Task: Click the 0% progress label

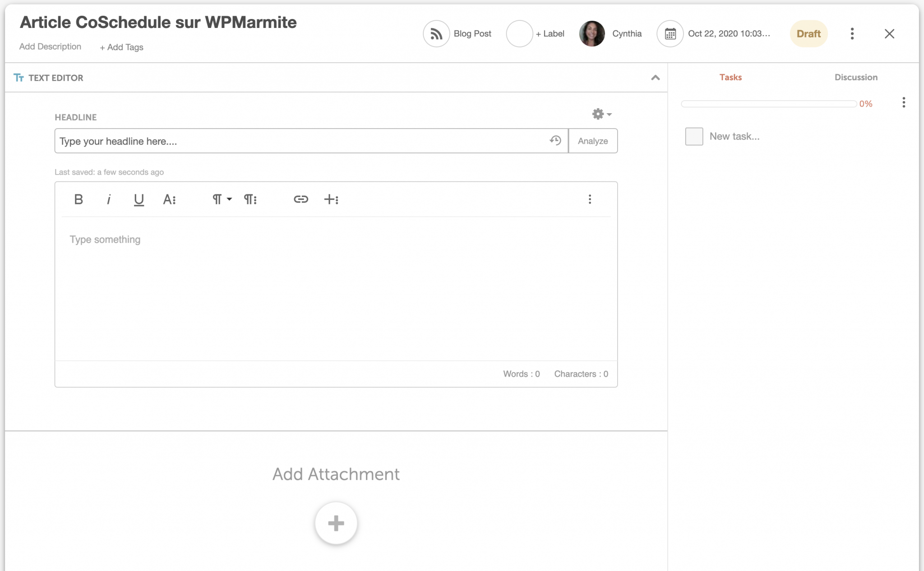Action: point(865,104)
